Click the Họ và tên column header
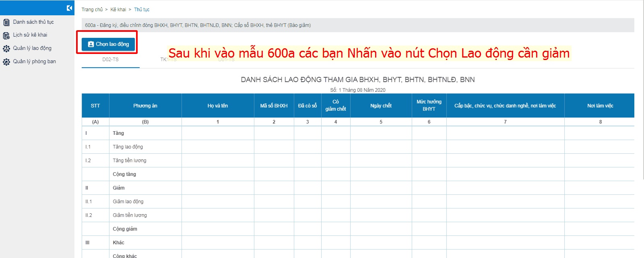644x258 pixels. tap(218, 106)
